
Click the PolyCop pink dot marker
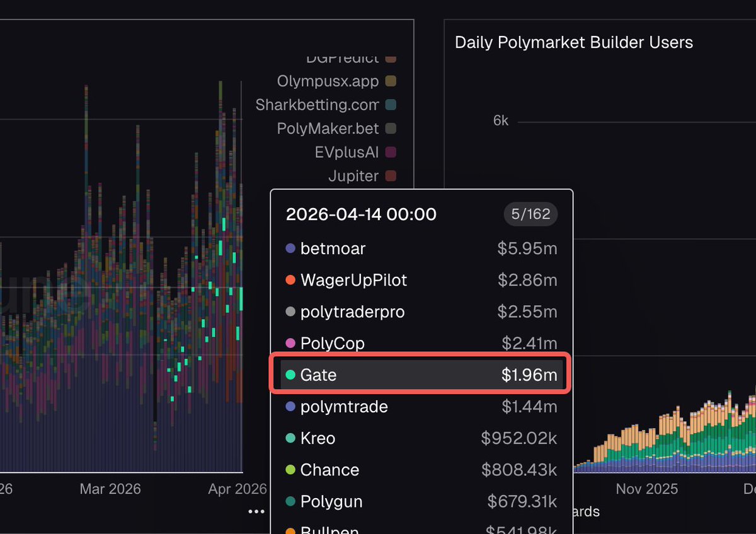click(290, 343)
